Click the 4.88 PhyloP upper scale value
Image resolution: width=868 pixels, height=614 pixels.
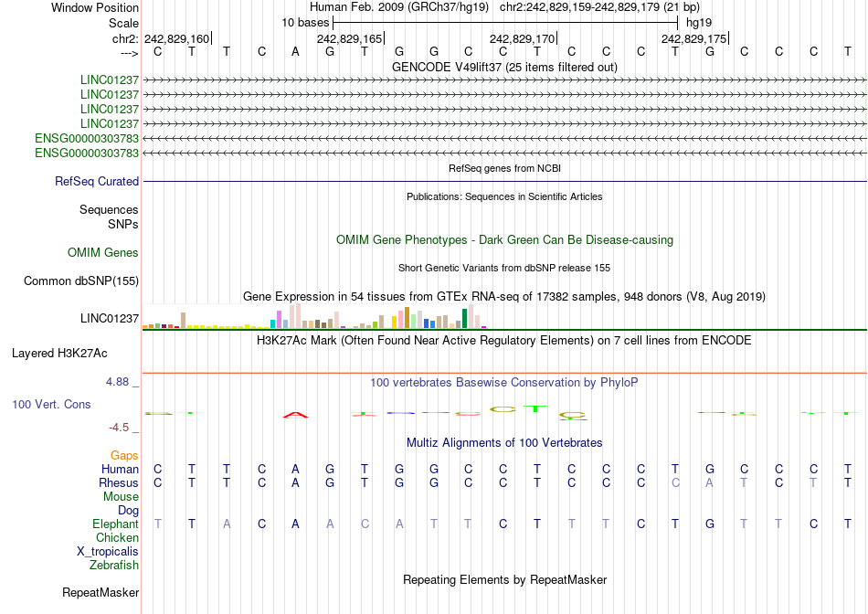[117, 382]
